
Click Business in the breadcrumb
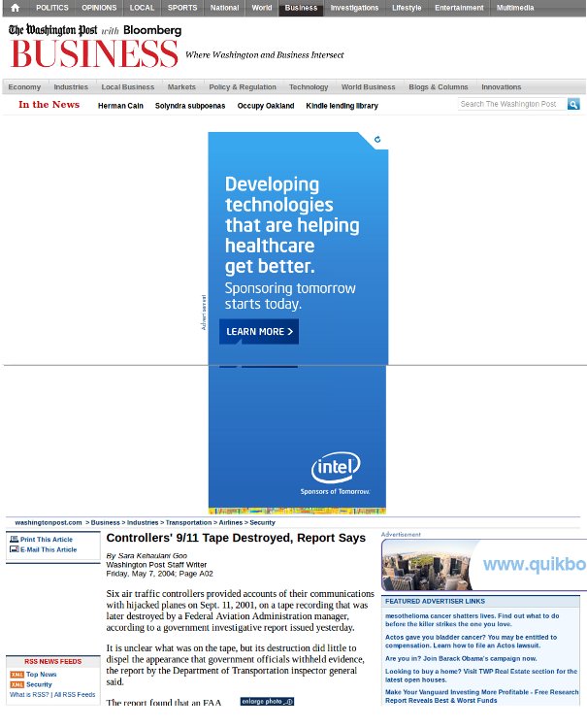pyautogui.click(x=106, y=522)
